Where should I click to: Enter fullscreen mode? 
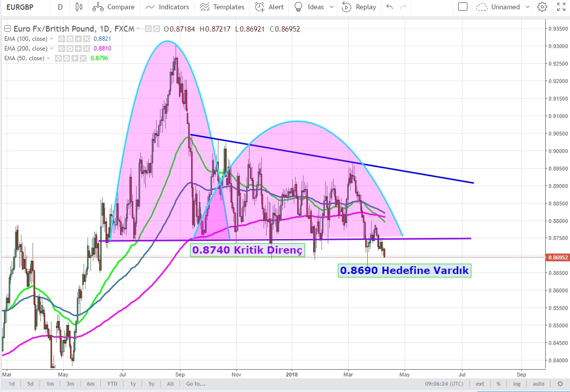pos(560,7)
